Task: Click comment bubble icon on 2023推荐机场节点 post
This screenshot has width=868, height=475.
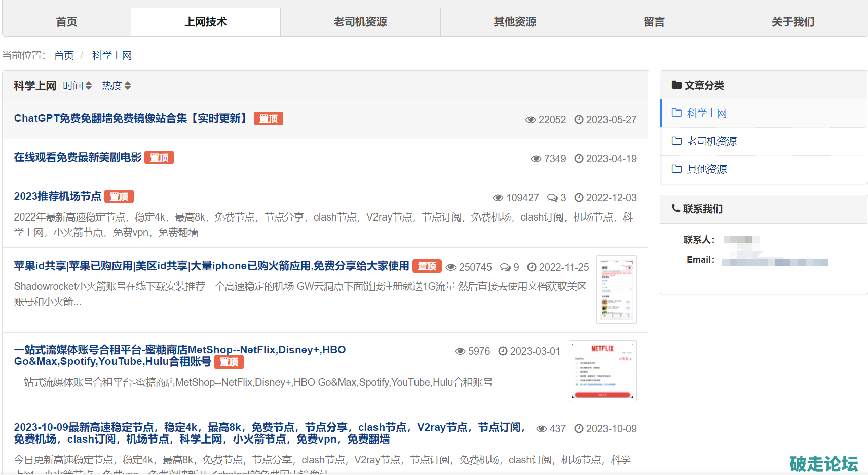Action: [x=552, y=198]
